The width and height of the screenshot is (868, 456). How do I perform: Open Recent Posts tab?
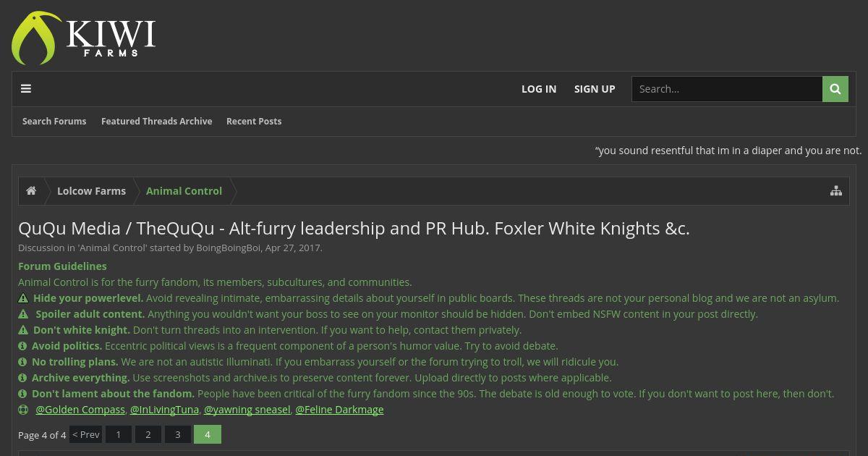pos(254,122)
